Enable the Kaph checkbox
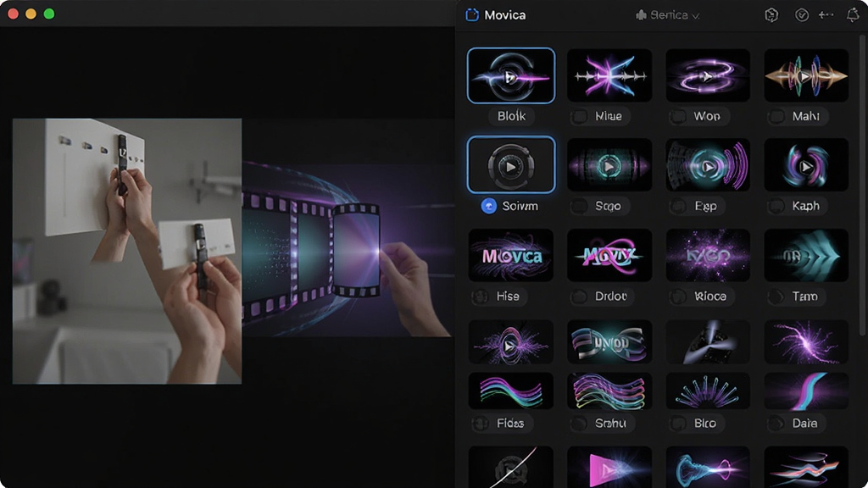This screenshot has width=868, height=488. coord(776,207)
